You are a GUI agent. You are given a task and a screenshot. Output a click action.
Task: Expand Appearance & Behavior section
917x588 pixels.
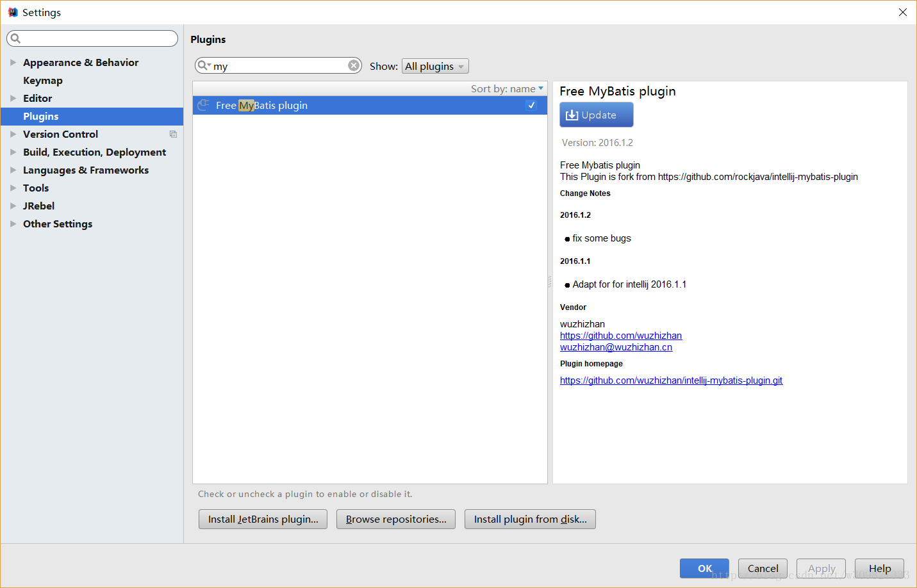tap(13, 62)
